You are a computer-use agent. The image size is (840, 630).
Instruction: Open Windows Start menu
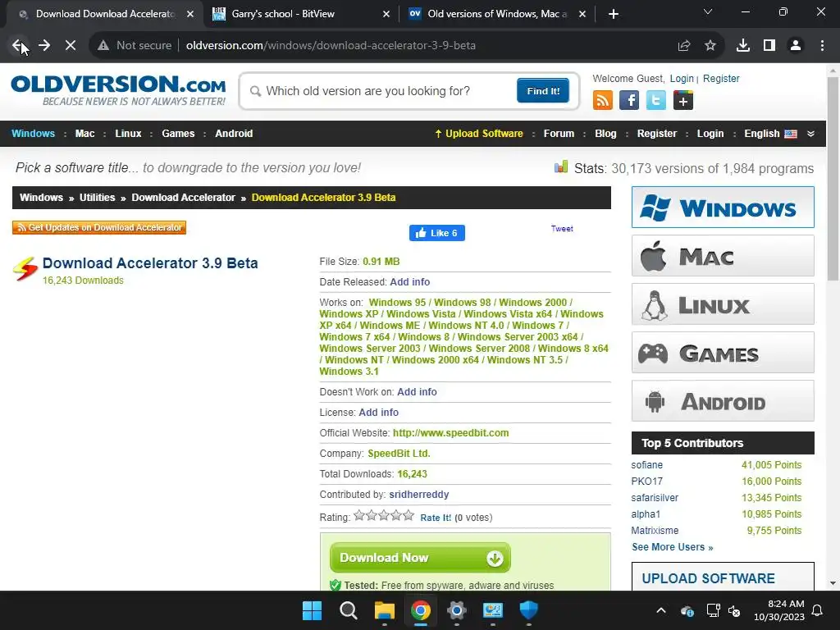point(312,610)
